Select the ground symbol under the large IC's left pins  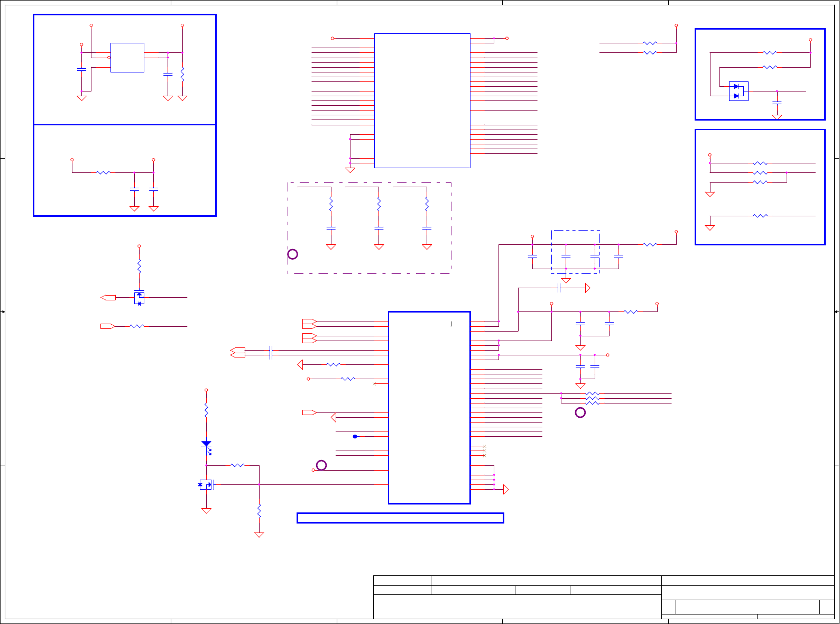(x=350, y=170)
